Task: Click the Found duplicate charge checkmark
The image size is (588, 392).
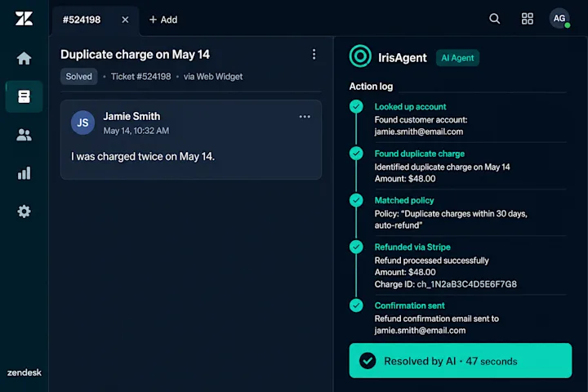Action: coord(356,154)
